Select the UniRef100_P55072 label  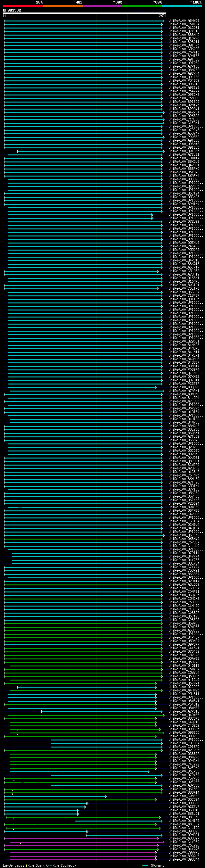coord(184,250)
